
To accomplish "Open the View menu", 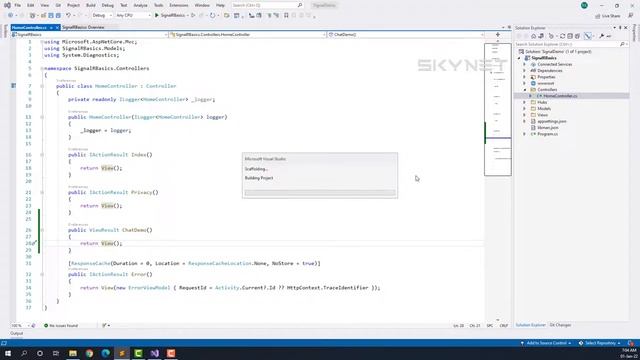I will tap(44, 5).
